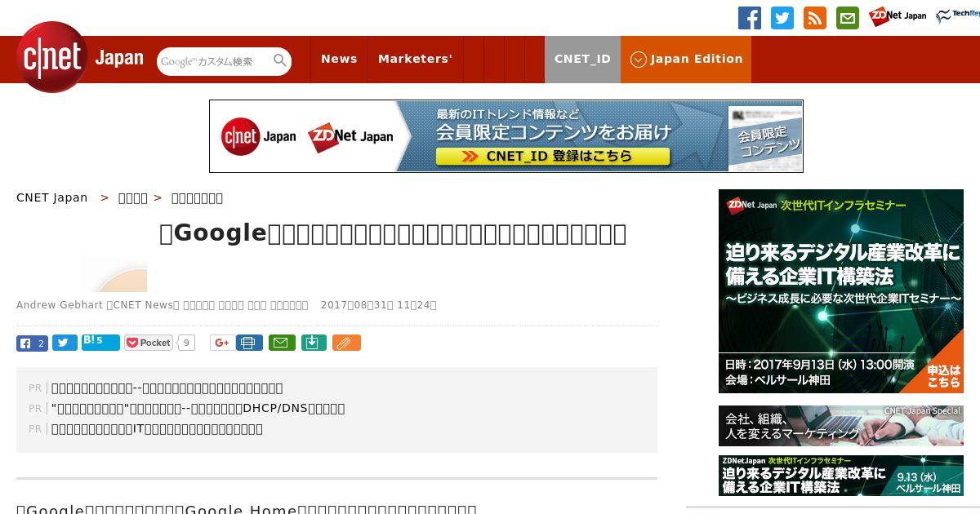
Task: Click the green newsletter mail icon in top bar
Action: coord(848,18)
